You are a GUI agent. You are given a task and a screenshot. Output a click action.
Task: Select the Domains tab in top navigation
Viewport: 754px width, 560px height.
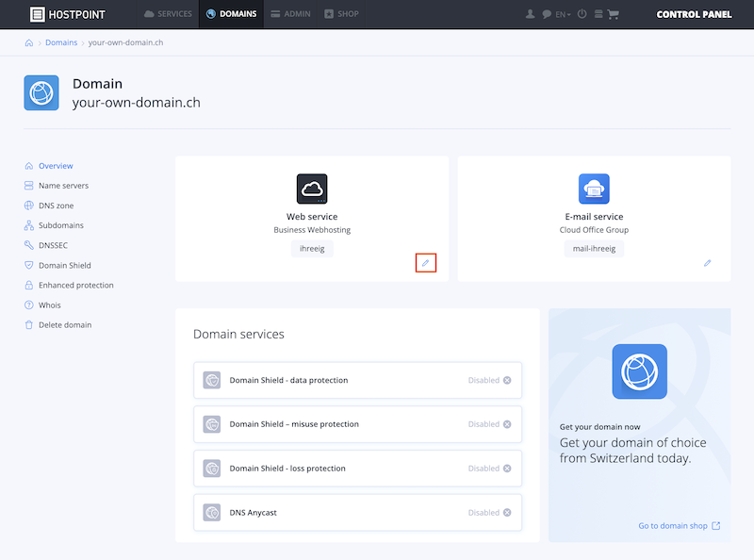(x=231, y=14)
